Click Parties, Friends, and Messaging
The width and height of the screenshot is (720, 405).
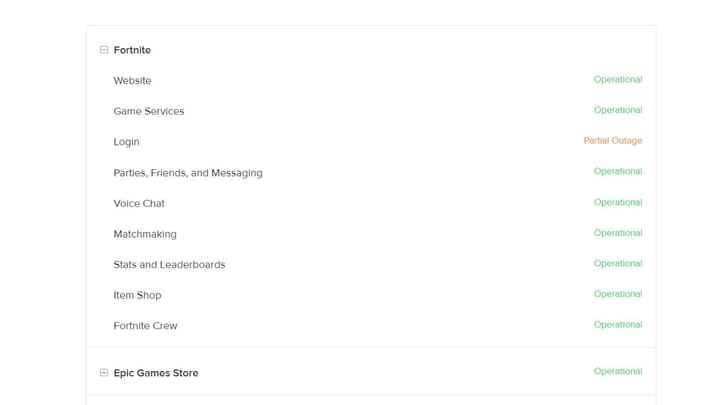tap(188, 173)
